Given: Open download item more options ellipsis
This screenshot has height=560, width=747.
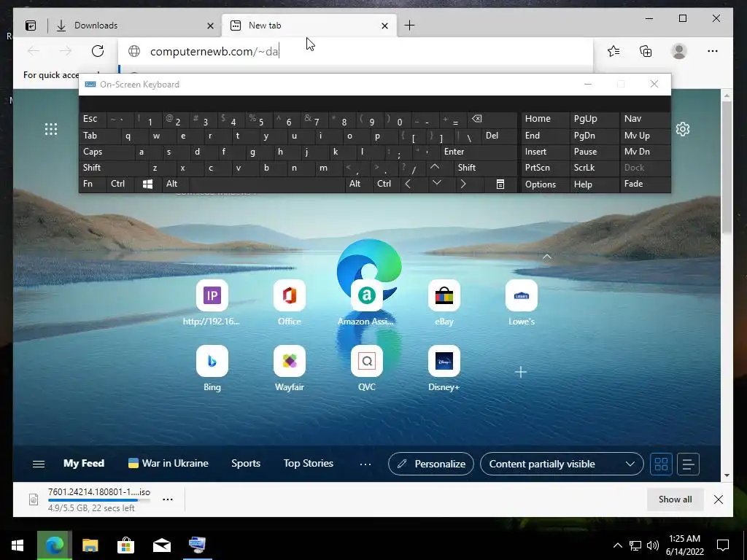Looking at the screenshot, I should tap(168, 499).
